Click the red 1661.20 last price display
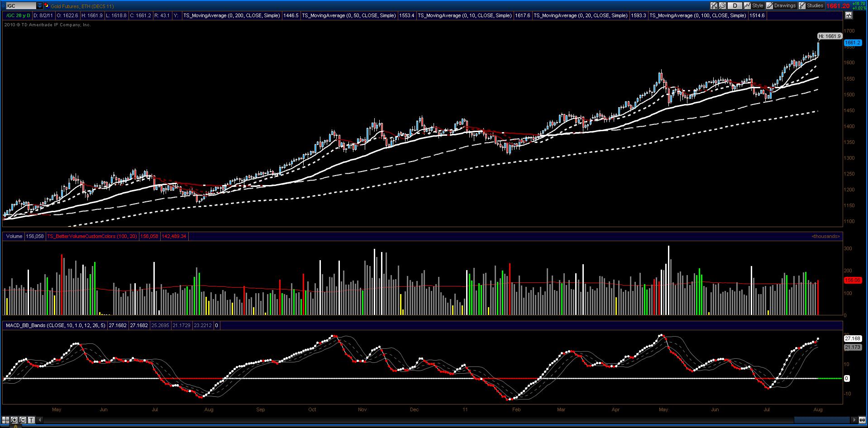 pos(838,6)
